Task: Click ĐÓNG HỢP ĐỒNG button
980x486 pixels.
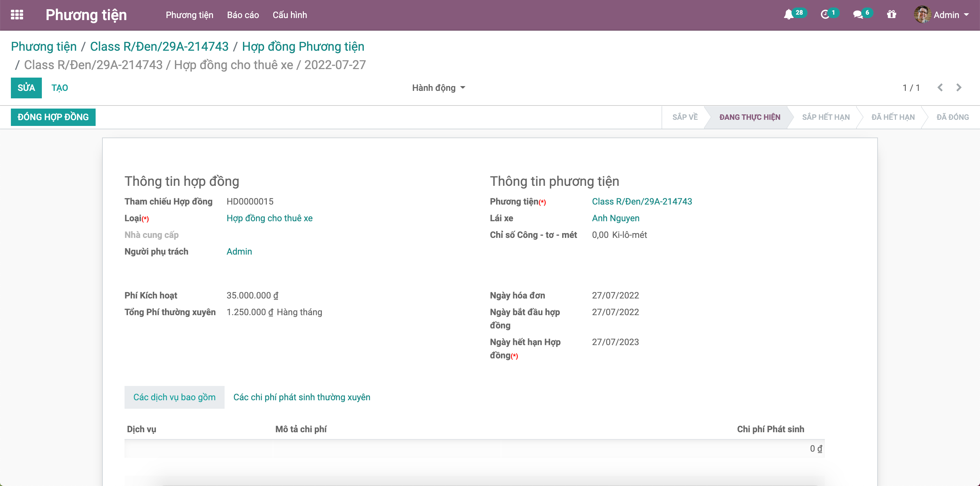Action: coord(53,117)
